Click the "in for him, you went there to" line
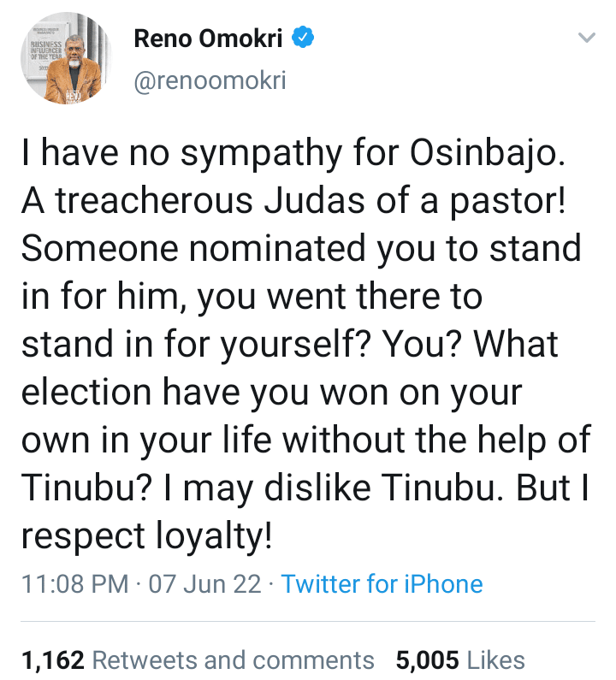Screen dimensions: 616x680 [x=251, y=297]
